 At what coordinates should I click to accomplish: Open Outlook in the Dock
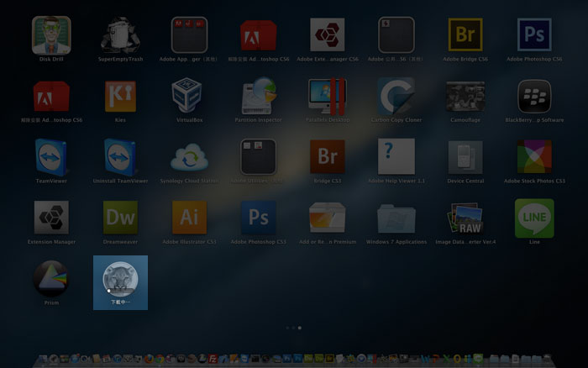click(x=457, y=359)
